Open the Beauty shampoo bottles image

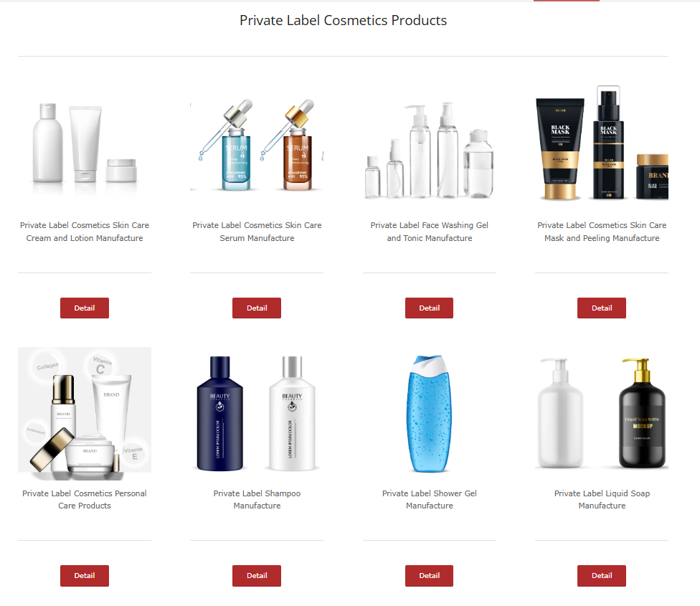[x=257, y=414]
